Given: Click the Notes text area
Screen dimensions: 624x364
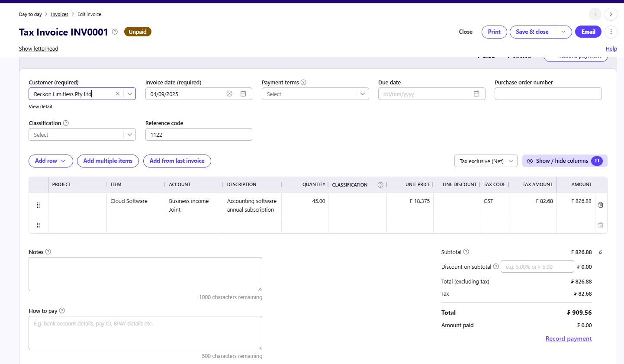Looking at the screenshot, I should point(145,274).
